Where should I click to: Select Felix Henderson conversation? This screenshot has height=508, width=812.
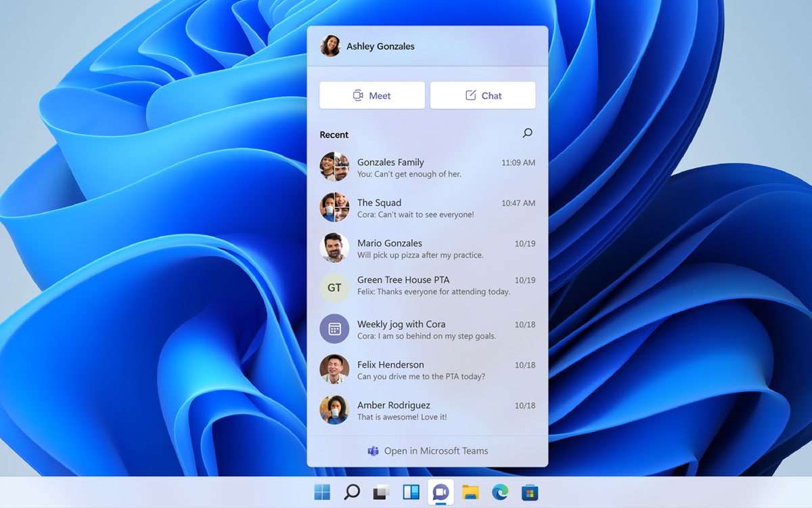(x=427, y=370)
